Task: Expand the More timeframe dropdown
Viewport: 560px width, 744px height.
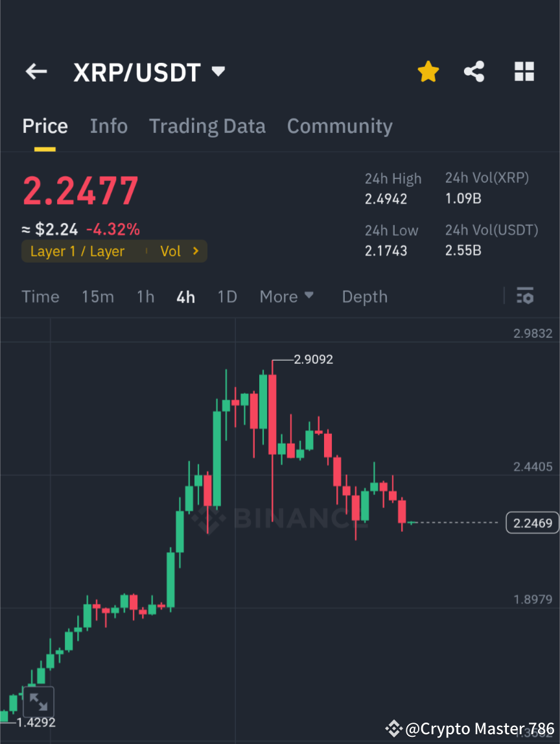Action: tap(286, 296)
